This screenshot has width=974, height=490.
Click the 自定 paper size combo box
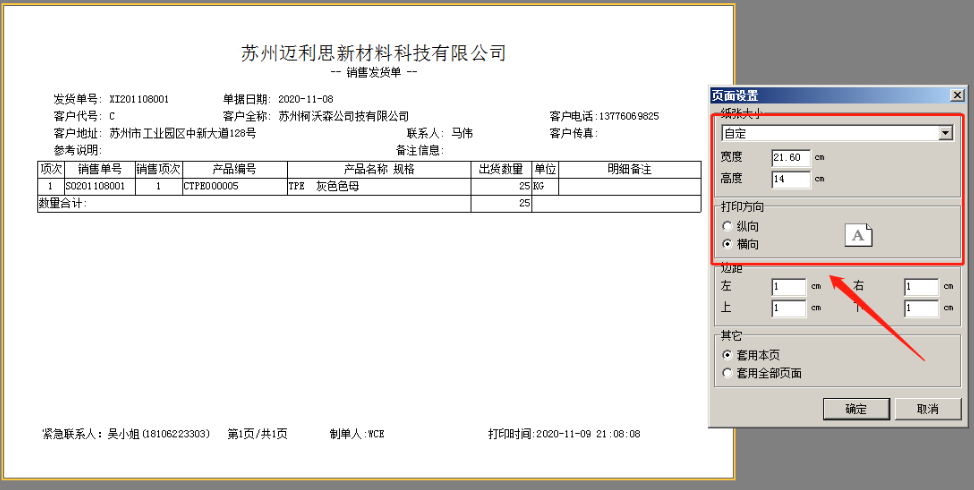[829, 133]
